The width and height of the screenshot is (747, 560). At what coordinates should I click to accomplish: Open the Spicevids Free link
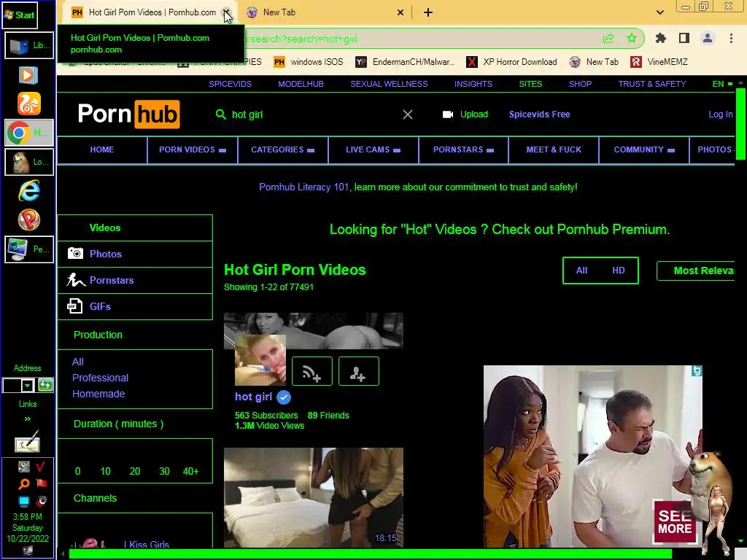point(539,114)
